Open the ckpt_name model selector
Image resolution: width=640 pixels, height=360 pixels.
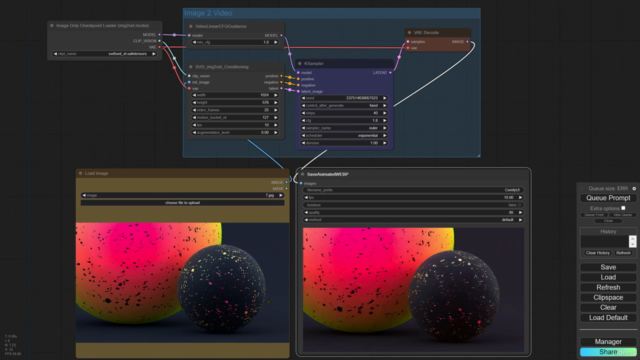[105, 53]
